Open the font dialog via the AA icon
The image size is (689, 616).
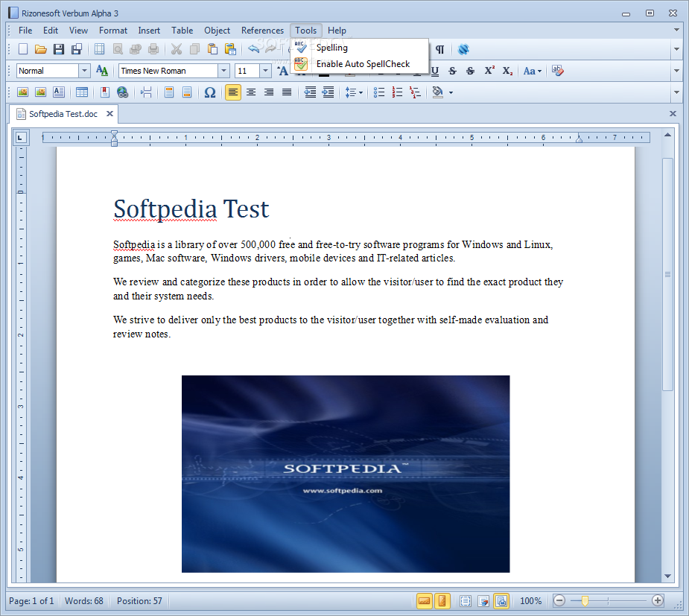pyautogui.click(x=102, y=71)
